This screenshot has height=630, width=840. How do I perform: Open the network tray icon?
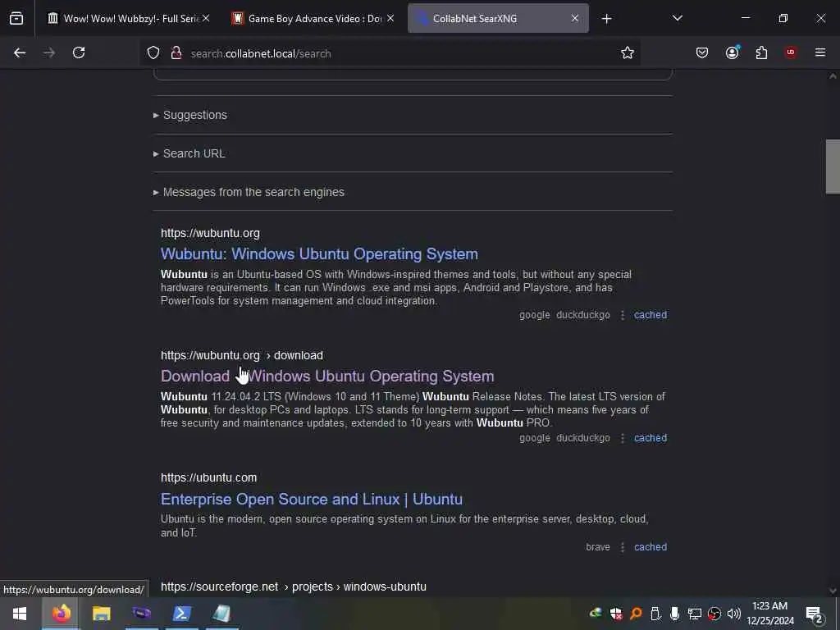coord(694,614)
